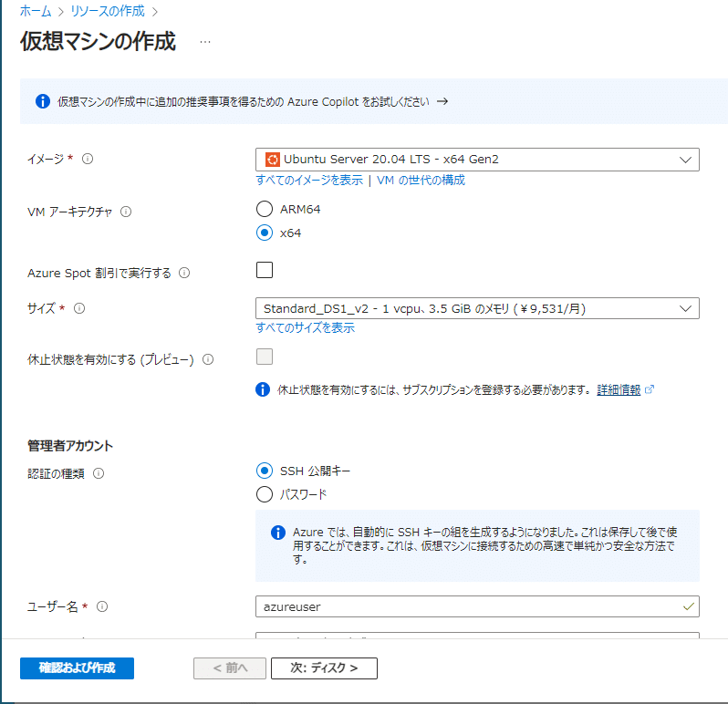Image resolution: width=728 pixels, height=704 pixels.
Task: Open the イメージ dropdown showing Ubuntu Server 20.04
Action: coord(477,160)
